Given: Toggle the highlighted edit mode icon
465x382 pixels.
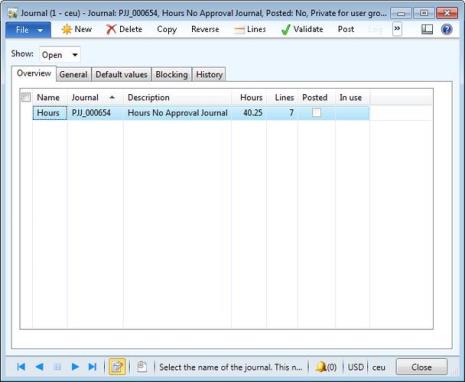Looking at the screenshot, I should [117, 367].
